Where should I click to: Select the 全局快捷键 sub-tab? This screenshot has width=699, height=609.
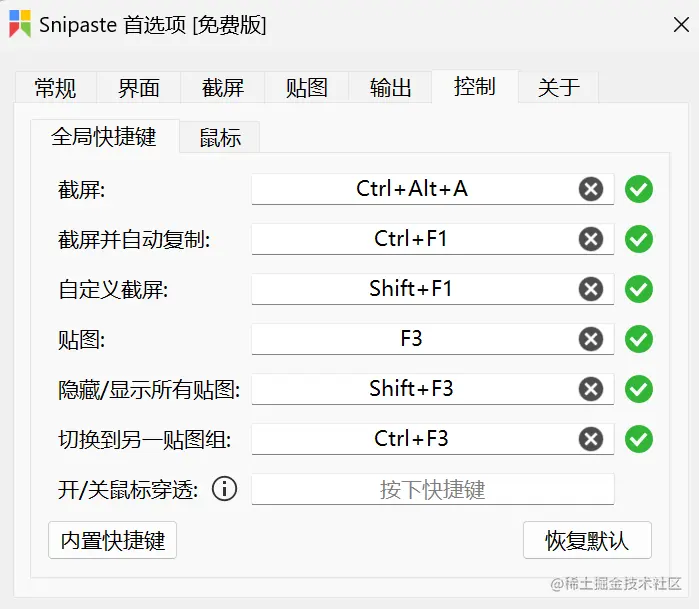pos(104,136)
